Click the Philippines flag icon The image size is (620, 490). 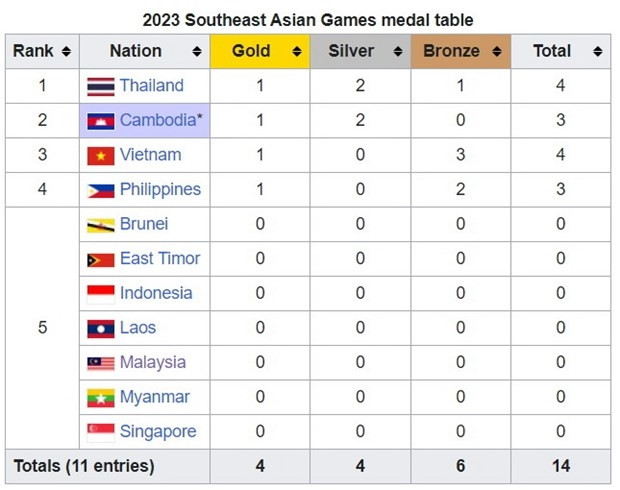tap(101, 191)
